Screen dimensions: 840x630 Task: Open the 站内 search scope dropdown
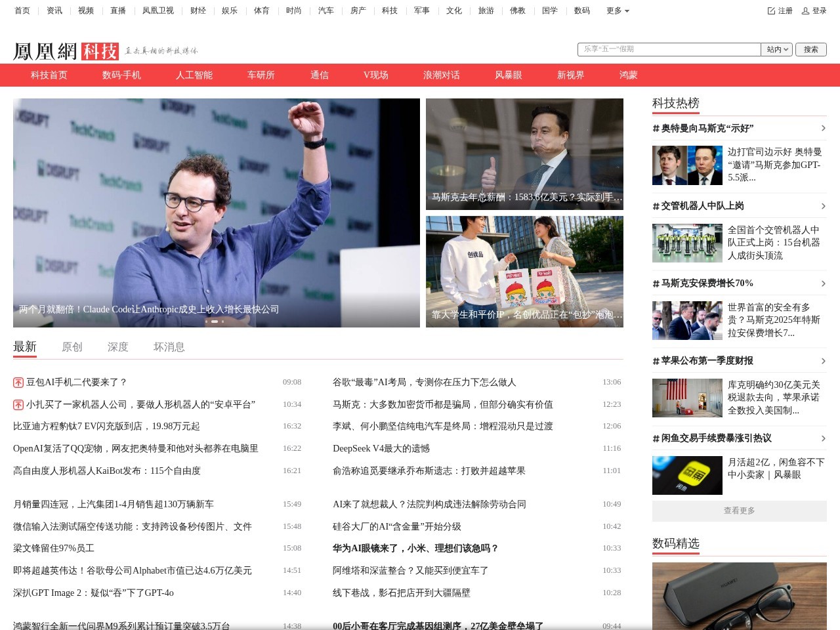tap(778, 49)
